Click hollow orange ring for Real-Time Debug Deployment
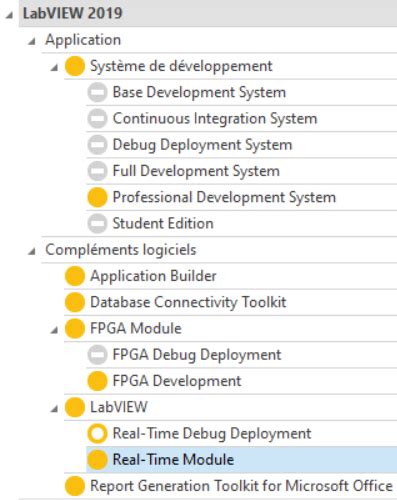The image size is (397, 500). 97,433
